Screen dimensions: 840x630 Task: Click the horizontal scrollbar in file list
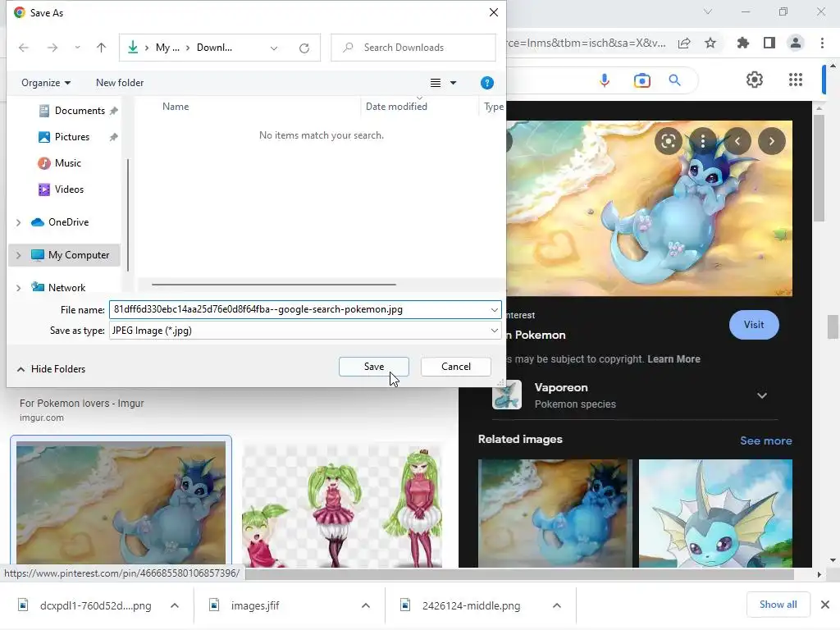(x=274, y=285)
